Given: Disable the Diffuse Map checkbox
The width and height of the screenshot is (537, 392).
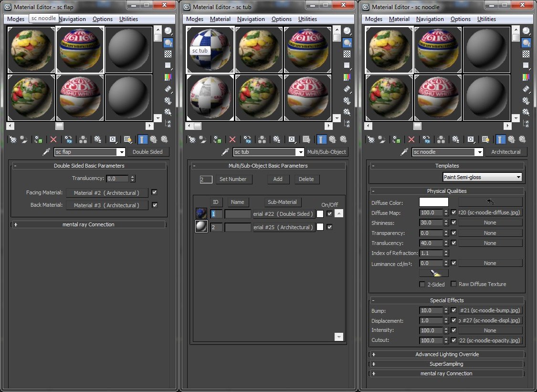Looking at the screenshot, I should (x=454, y=212).
